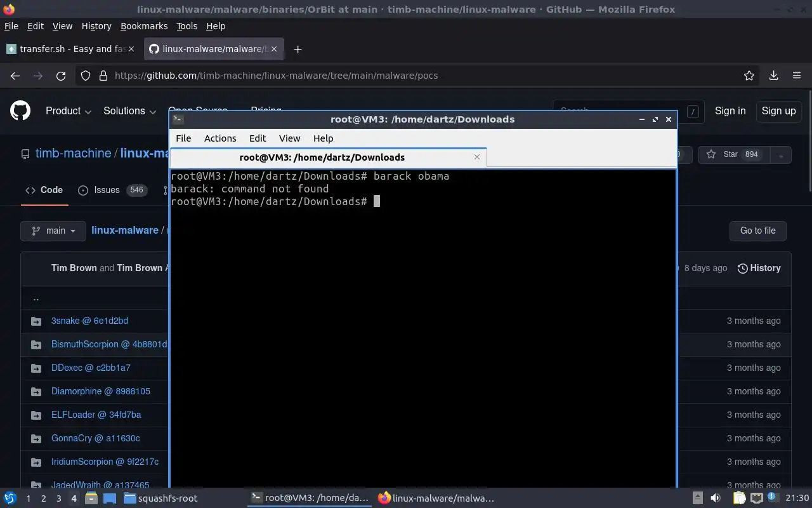This screenshot has width=812, height=508.
Task: Star the repository with Star button
Action: 733,154
